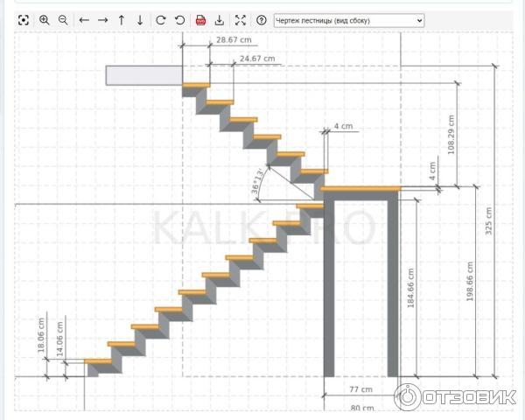Move the drawing up with arrow
Screen dimensions: 525x420
tap(122, 20)
